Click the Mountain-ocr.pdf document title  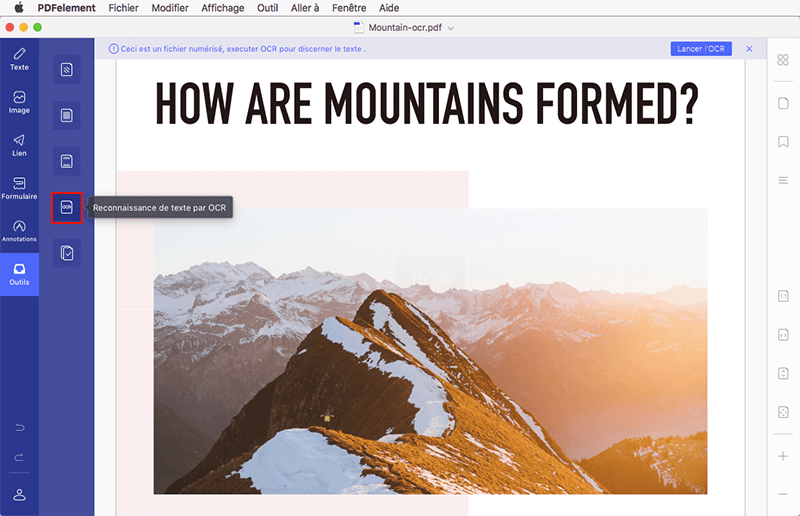click(x=405, y=28)
